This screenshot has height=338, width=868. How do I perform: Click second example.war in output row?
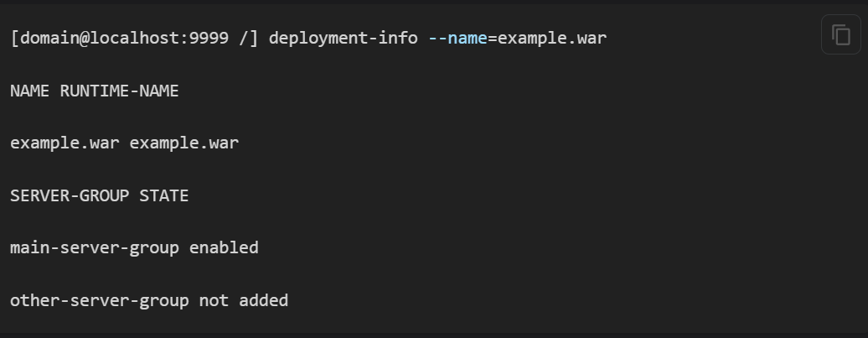coord(184,143)
